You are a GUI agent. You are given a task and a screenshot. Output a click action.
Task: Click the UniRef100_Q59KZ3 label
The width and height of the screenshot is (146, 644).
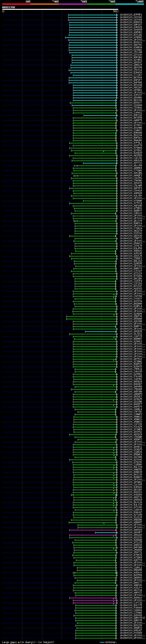pyautogui.click(x=131, y=244)
